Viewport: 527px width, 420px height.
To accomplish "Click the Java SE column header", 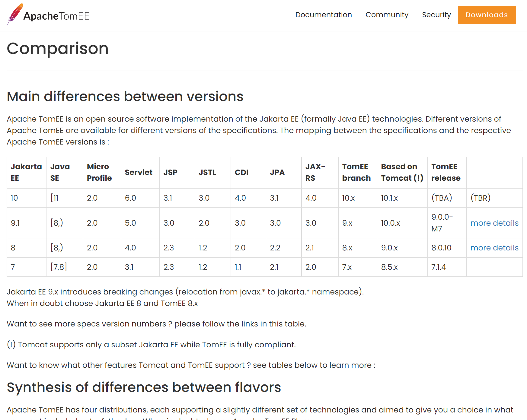I will (65, 172).
